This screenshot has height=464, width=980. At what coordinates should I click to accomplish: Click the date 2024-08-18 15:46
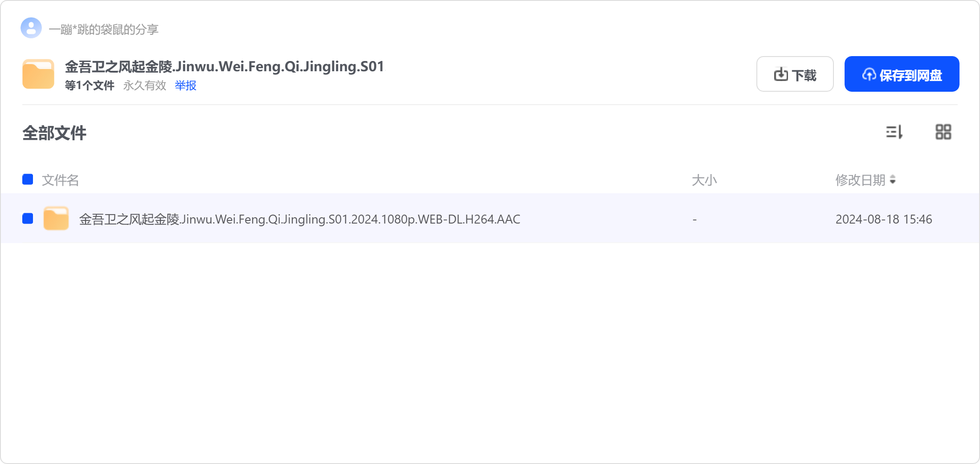coord(884,219)
